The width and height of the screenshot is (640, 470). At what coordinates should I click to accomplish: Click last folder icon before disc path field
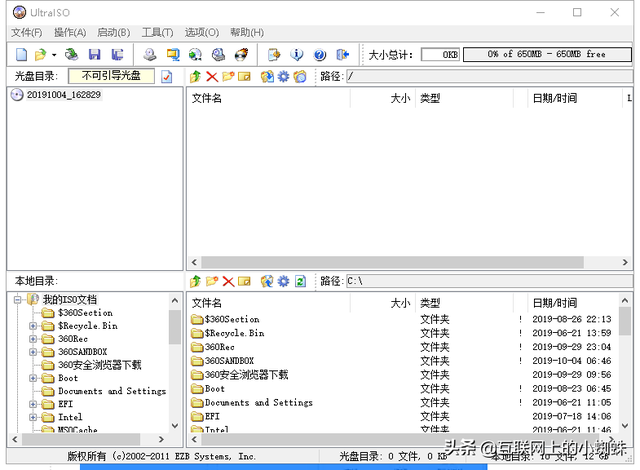[x=300, y=76]
